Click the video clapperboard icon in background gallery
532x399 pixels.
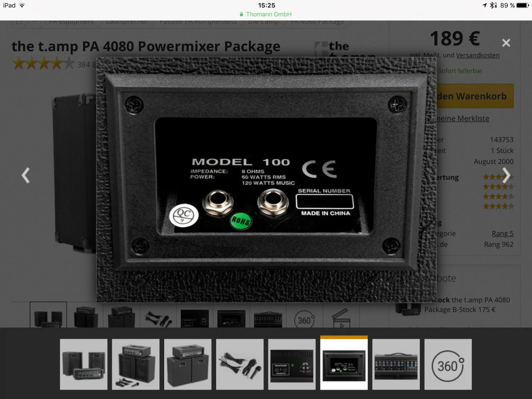pyautogui.click(x=341, y=318)
